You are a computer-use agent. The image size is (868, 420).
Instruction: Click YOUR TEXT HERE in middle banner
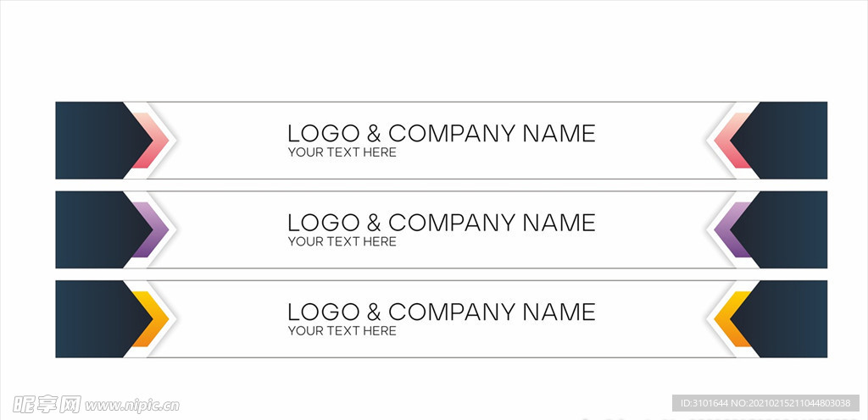pos(342,241)
